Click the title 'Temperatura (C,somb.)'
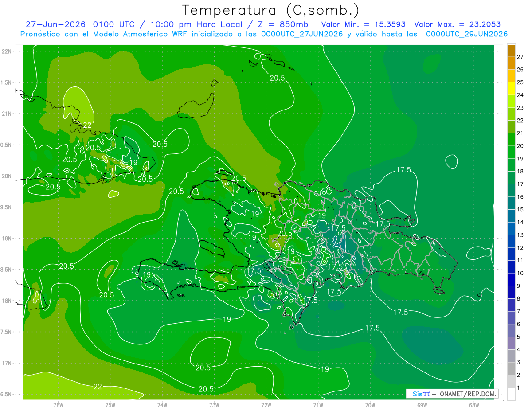The height and width of the screenshot is (411, 532). 271,10
